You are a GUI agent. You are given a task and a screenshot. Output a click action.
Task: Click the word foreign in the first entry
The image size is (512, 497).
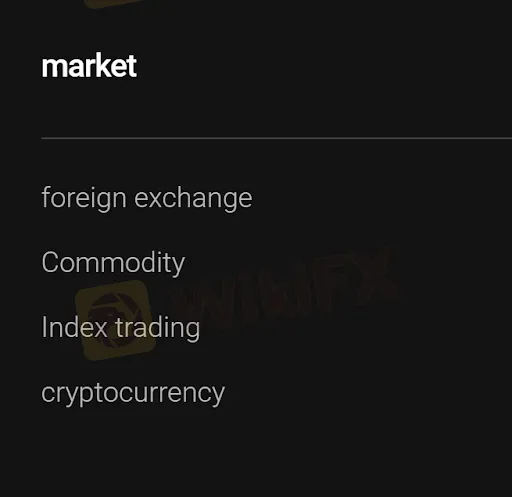[x=84, y=199]
